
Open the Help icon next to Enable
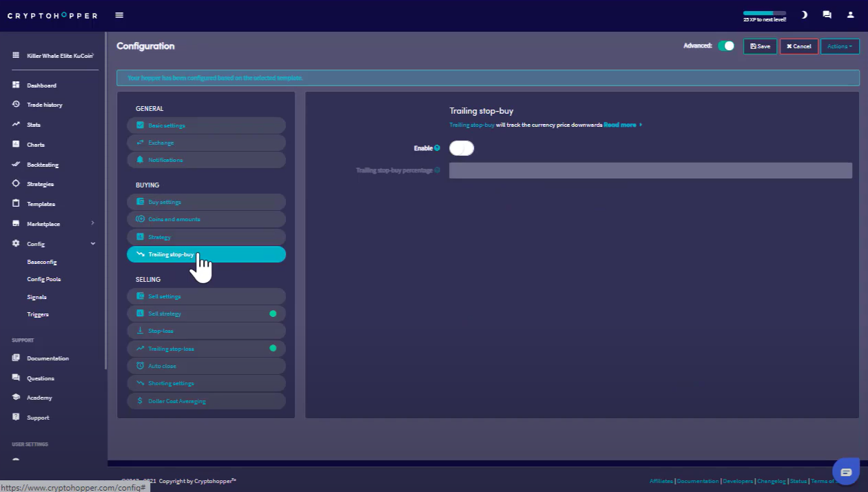pyautogui.click(x=437, y=148)
